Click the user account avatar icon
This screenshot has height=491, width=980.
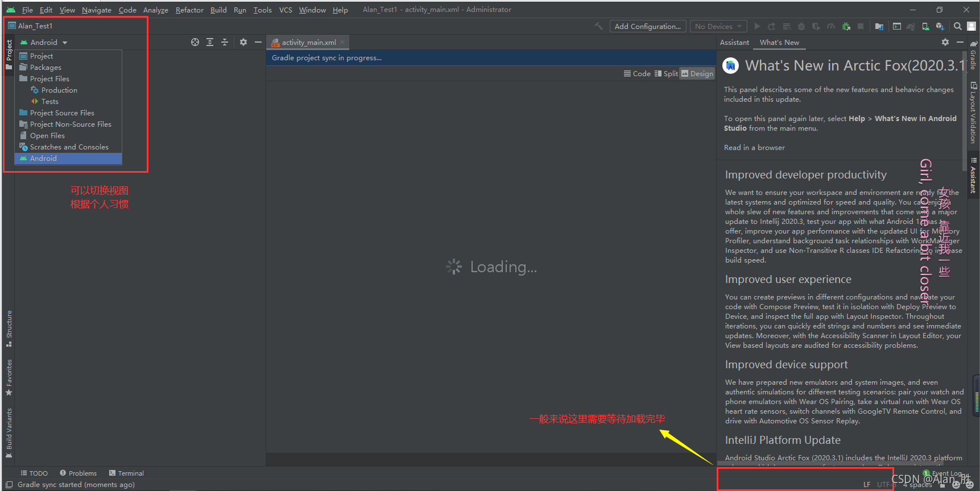click(971, 26)
